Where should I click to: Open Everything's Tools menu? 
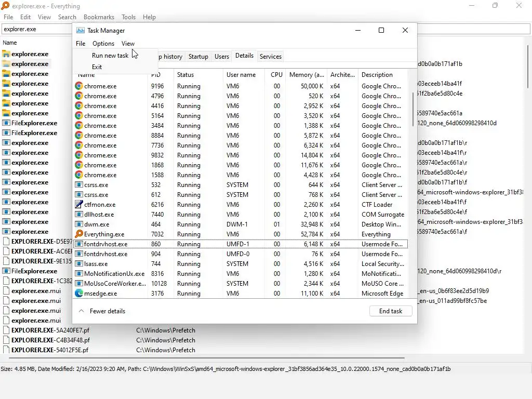click(129, 17)
